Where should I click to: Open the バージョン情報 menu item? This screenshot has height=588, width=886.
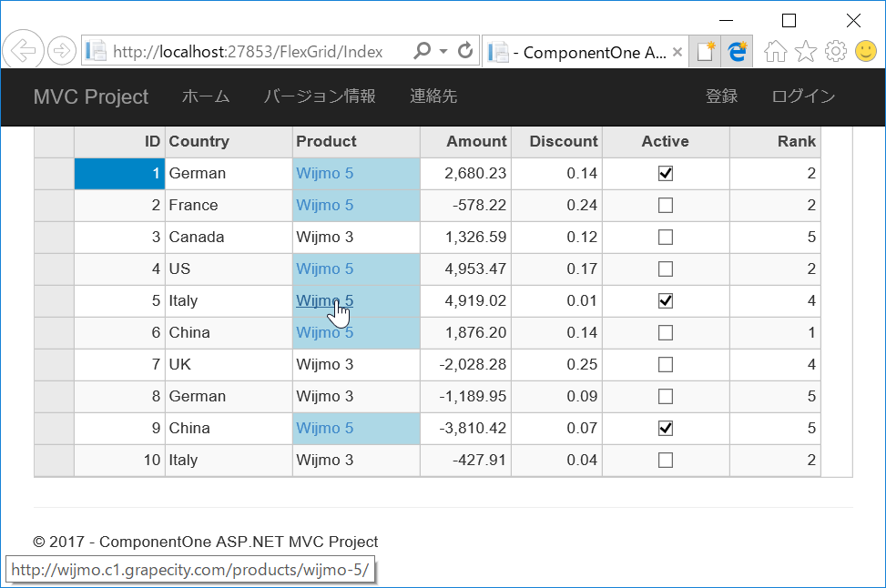(320, 96)
